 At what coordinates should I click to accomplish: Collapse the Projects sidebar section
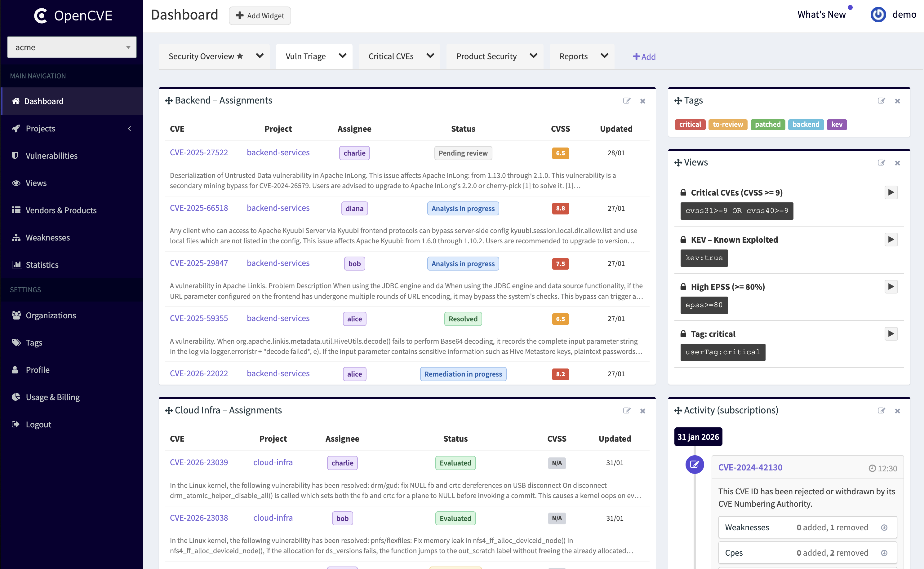tap(130, 128)
